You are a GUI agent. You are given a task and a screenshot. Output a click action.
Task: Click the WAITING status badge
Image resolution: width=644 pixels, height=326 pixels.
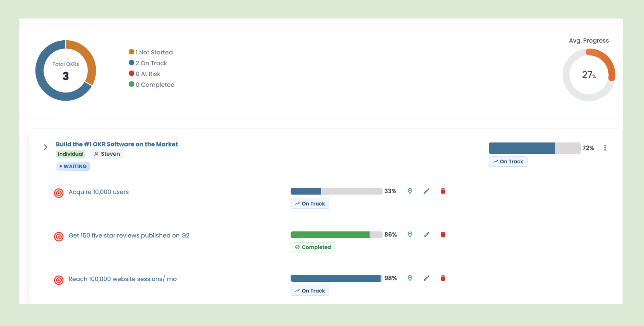click(73, 166)
